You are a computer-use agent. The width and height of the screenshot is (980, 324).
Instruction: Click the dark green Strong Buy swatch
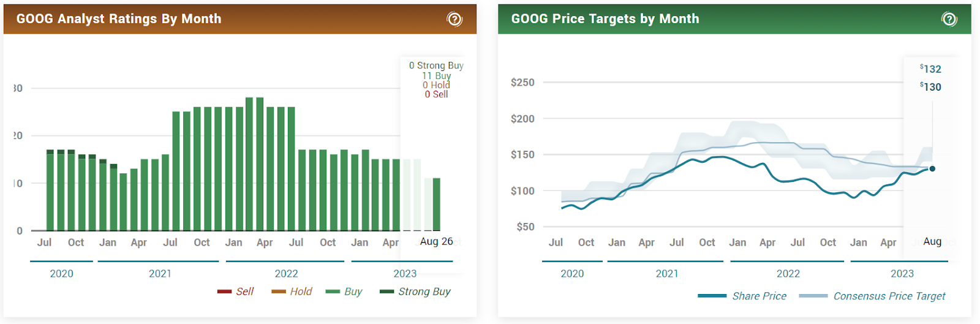[x=386, y=292]
